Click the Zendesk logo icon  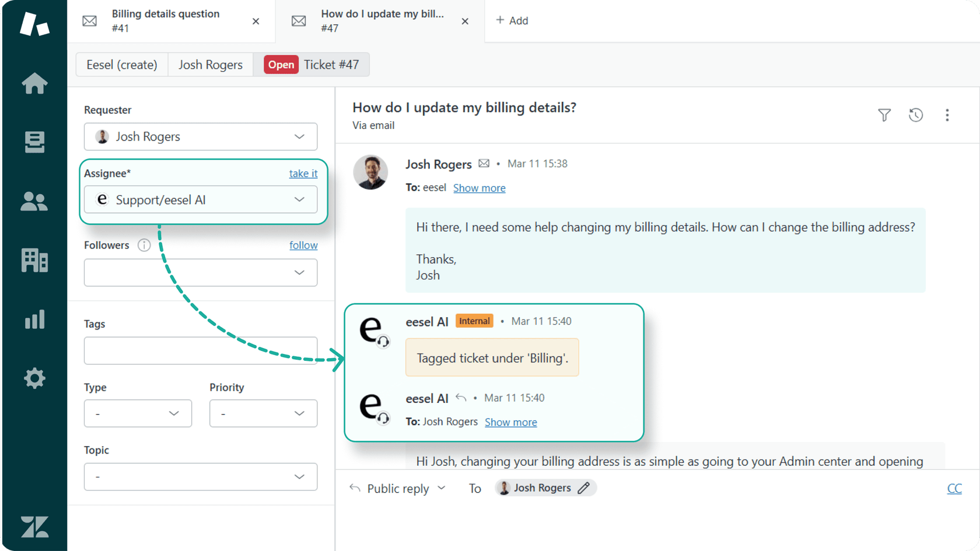34,527
